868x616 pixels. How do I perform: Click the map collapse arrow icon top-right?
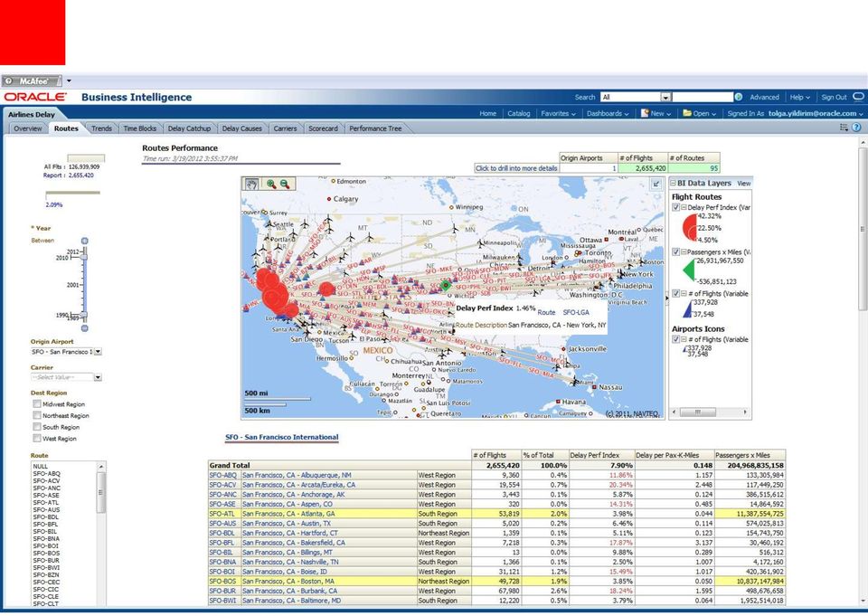[x=656, y=184]
